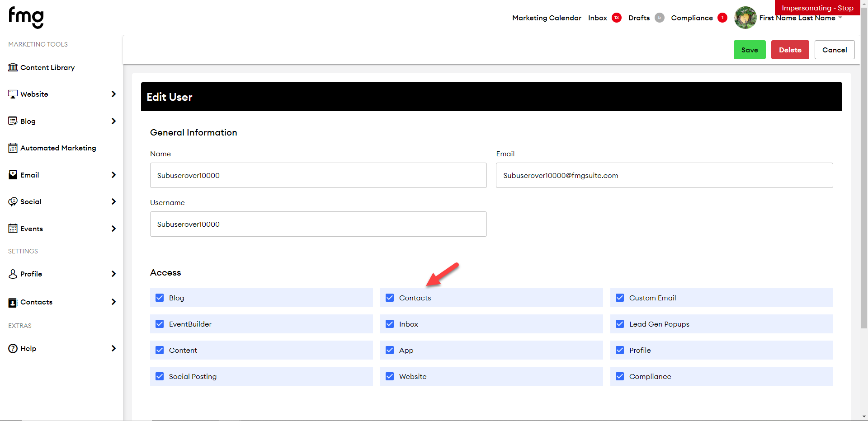Click into the Email input field
This screenshot has width=868, height=421.
(664, 175)
